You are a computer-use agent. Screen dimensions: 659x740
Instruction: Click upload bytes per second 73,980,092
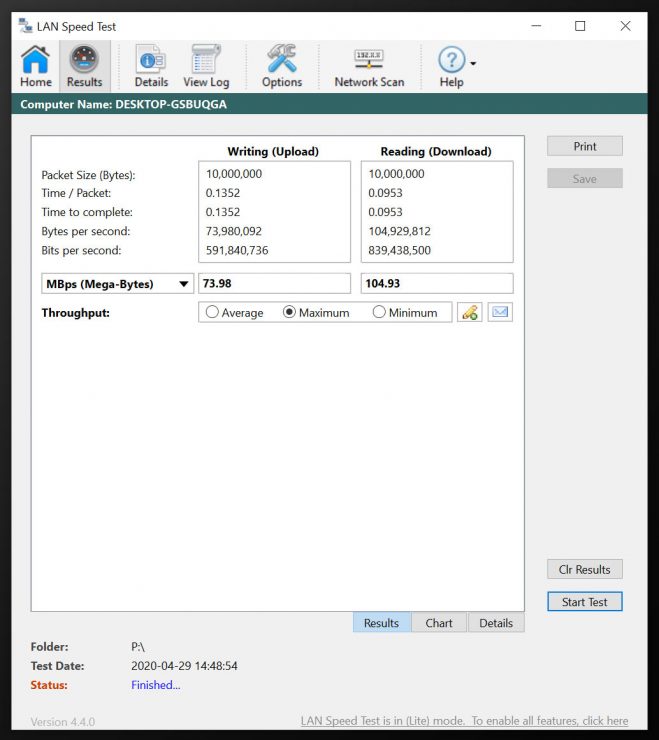[234, 231]
